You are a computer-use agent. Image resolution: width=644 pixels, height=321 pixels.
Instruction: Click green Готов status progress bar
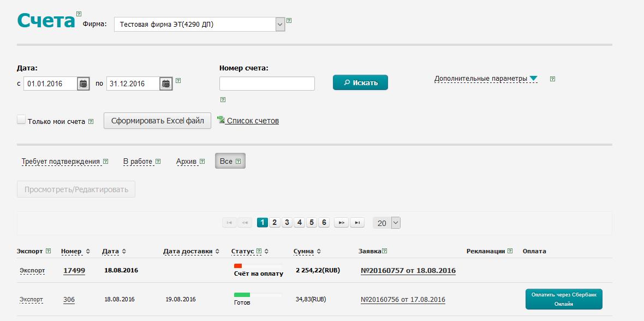(x=242, y=295)
